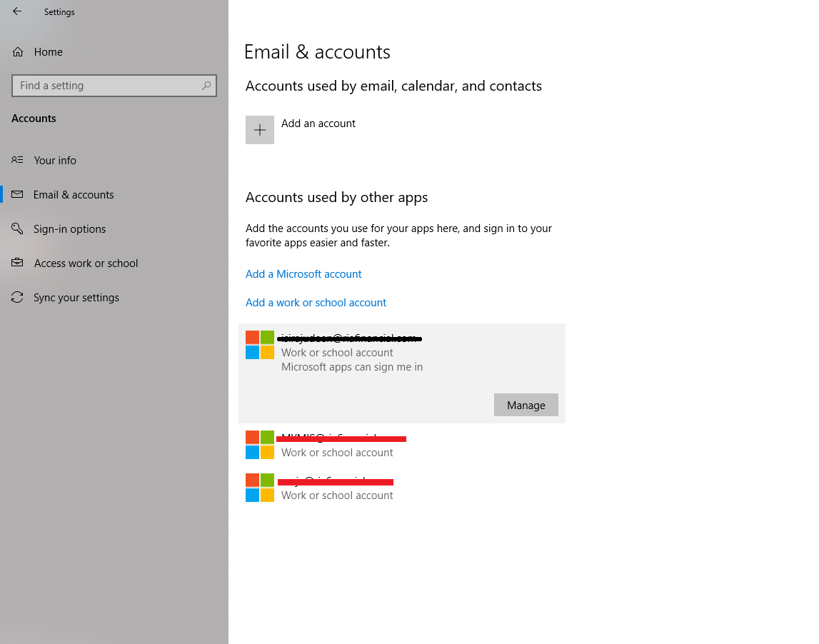Open Access work or school
819x644 pixels.
[86, 263]
